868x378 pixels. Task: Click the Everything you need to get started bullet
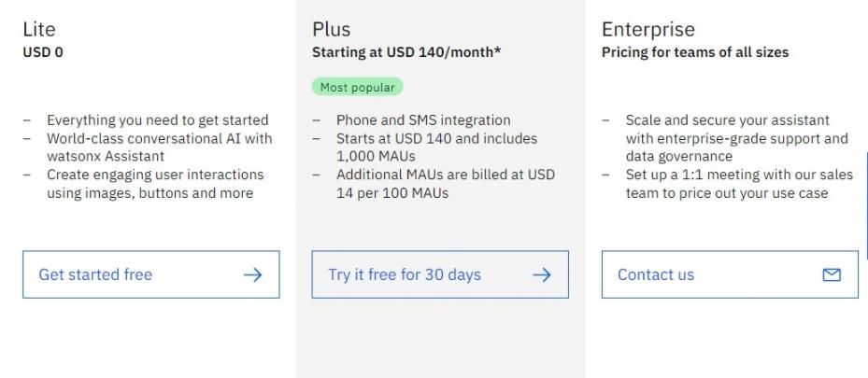tap(157, 119)
